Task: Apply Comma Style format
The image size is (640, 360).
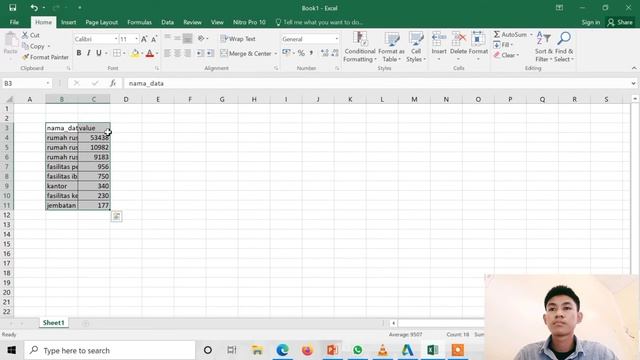Action: pyautogui.click(x=311, y=53)
